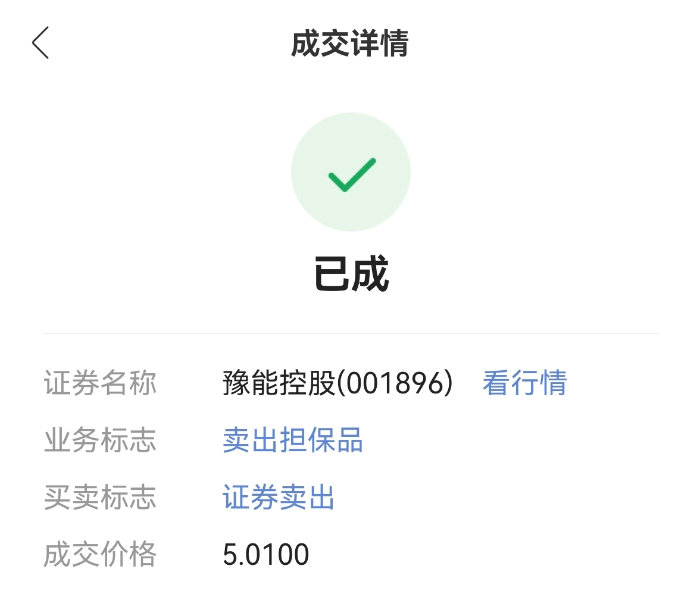The image size is (700, 591).
Task: Click the 业务标志 field label
Action: click(100, 440)
